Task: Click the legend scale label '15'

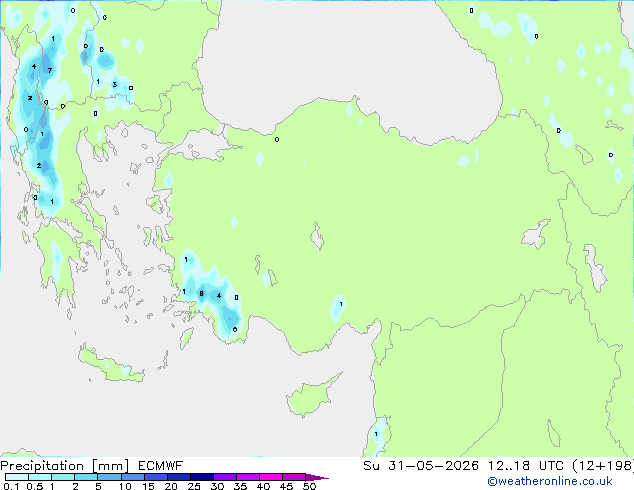Action: (148, 486)
